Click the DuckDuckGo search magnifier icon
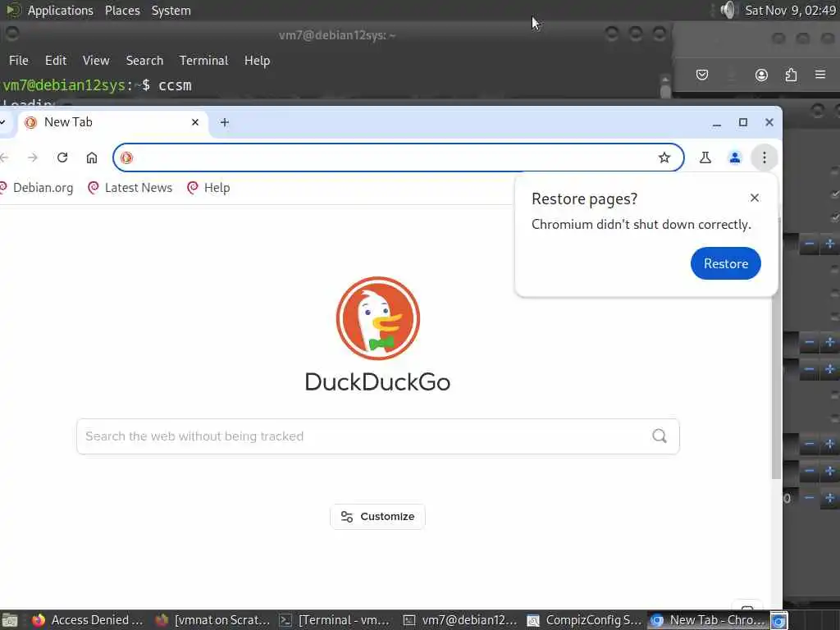The width and height of the screenshot is (840, 630). pos(660,436)
